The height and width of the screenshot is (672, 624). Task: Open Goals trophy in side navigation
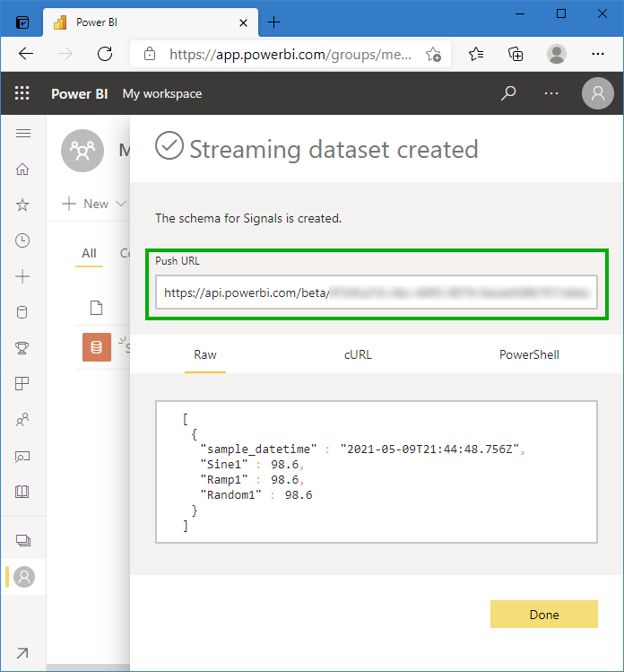pyautogui.click(x=22, y=347)
